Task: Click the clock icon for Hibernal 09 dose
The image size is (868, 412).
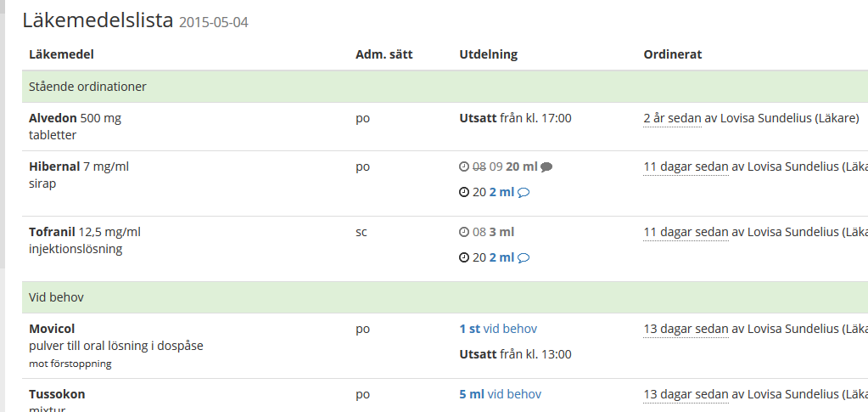Action: (464, 166)
